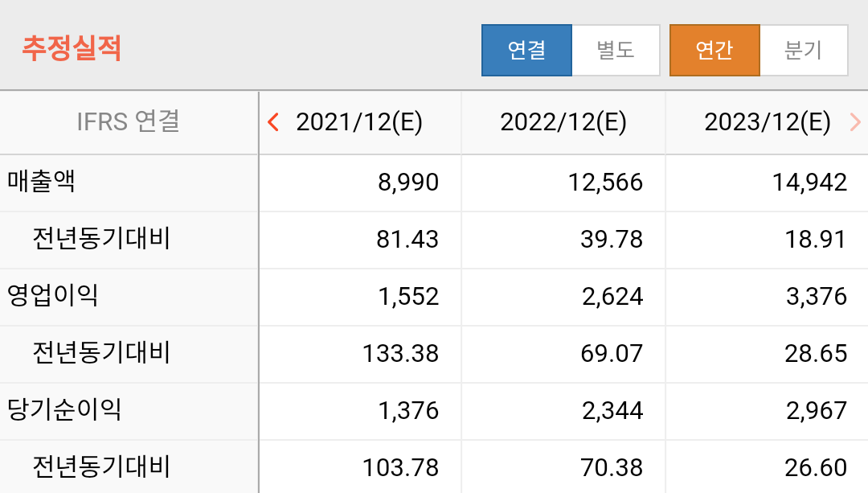Click the 매출액 row label
This screenshot has height=493, width=868.
tap(41, 182)
